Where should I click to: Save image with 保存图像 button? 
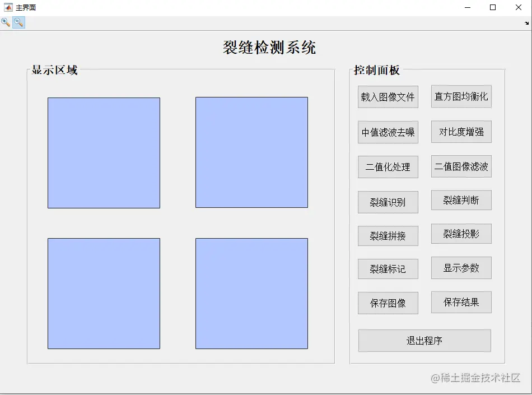[388, 303]
